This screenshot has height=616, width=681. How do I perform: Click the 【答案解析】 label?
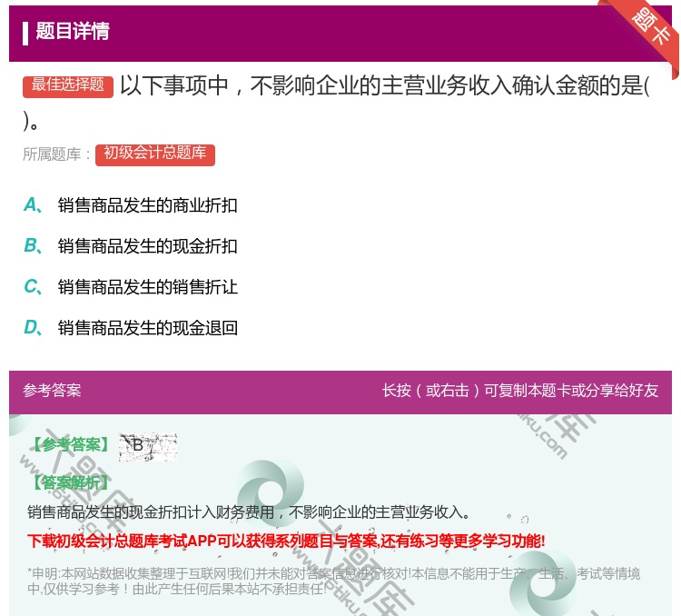click(70, 482)
